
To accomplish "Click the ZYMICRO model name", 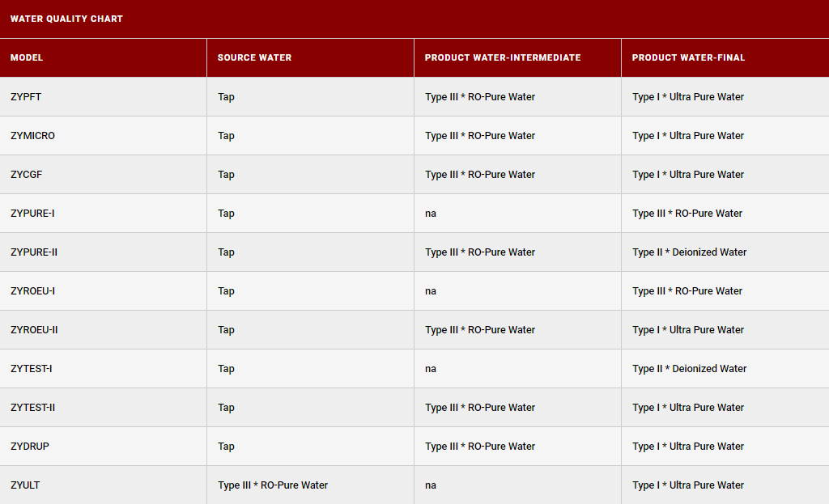I will [32, 136].
